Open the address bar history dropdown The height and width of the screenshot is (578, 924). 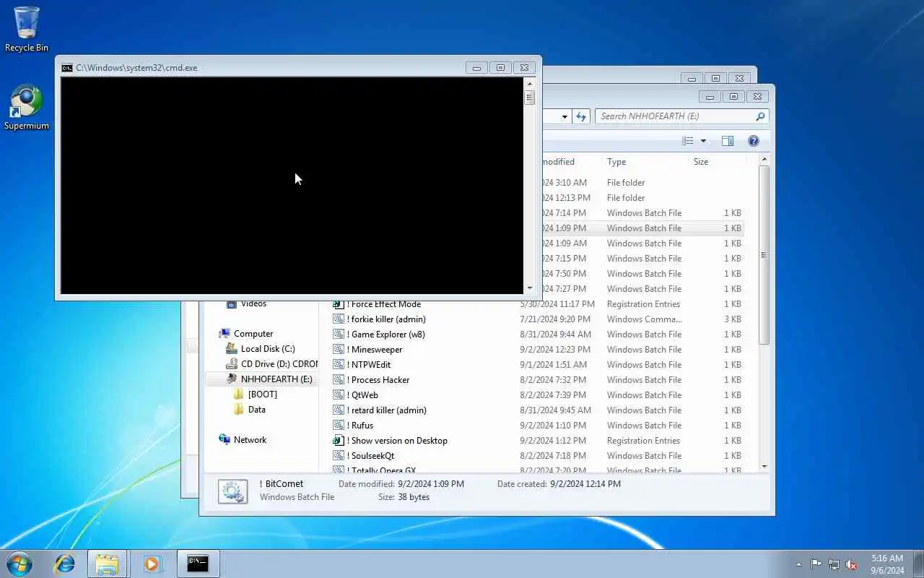tap(565, 116)
